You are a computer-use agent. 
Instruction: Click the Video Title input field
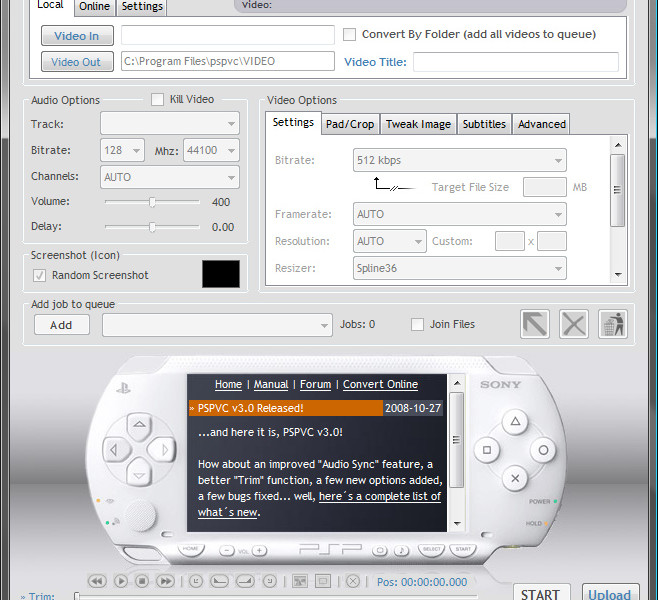pyautogui.click(x=516, y=62)
